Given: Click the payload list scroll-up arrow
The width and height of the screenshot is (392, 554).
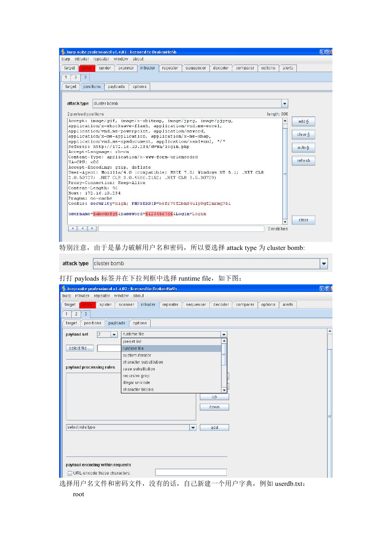Looking at the screenshot, I should point(224,342).
